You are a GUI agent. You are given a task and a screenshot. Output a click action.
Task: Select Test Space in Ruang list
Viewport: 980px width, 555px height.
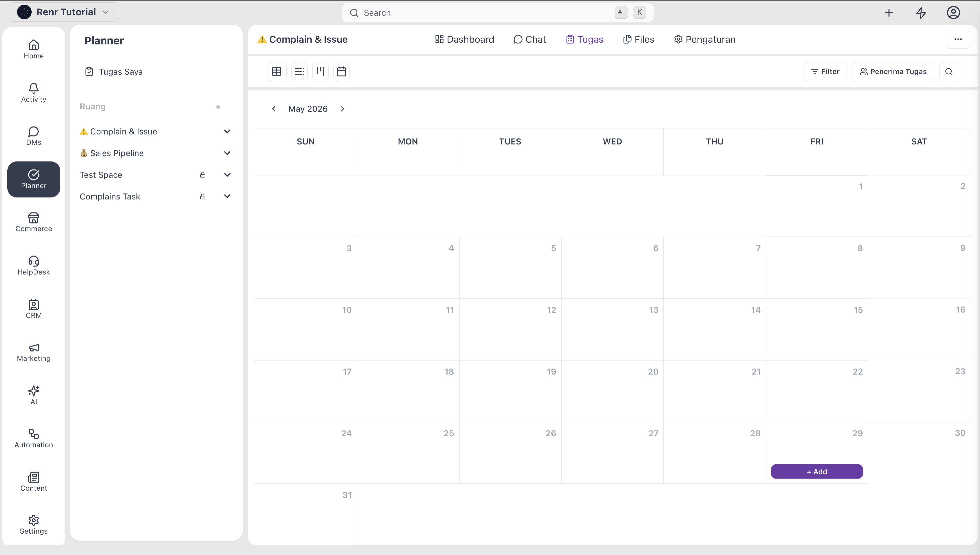click(101, 175)
